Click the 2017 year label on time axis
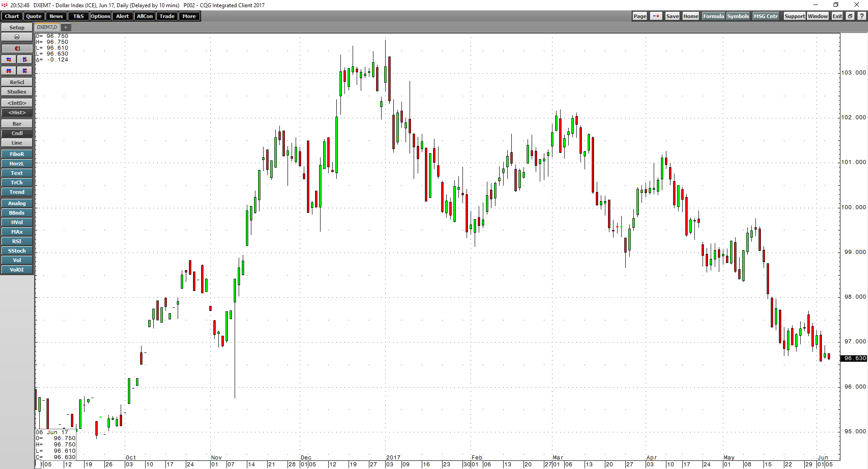 [x=393, y=458]
